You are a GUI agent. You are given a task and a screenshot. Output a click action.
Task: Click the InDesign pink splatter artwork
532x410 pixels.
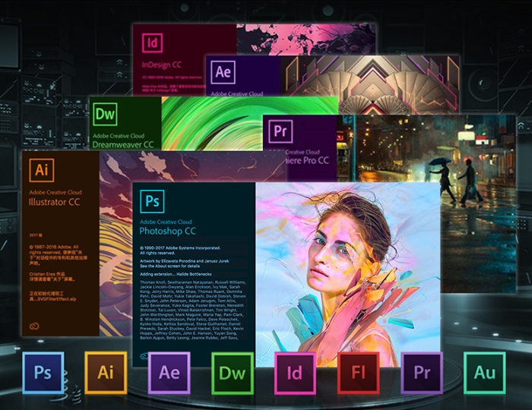pyautogui.click(x=306, y=39)
